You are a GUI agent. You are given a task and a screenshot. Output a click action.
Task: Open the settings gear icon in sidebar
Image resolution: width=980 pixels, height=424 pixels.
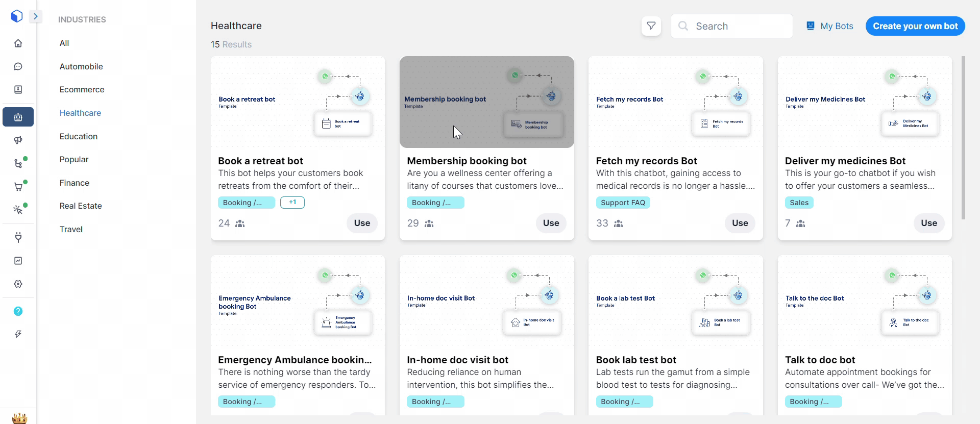click(x=18, y=284)
